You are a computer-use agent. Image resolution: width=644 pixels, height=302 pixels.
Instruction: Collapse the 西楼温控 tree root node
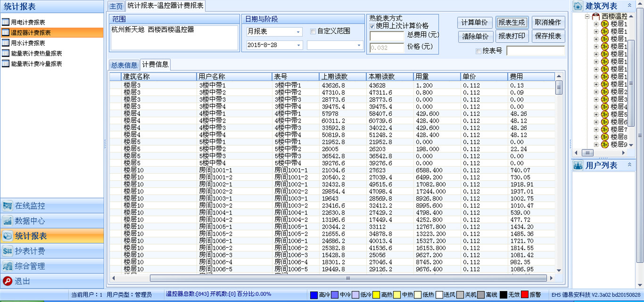(587, 16)
